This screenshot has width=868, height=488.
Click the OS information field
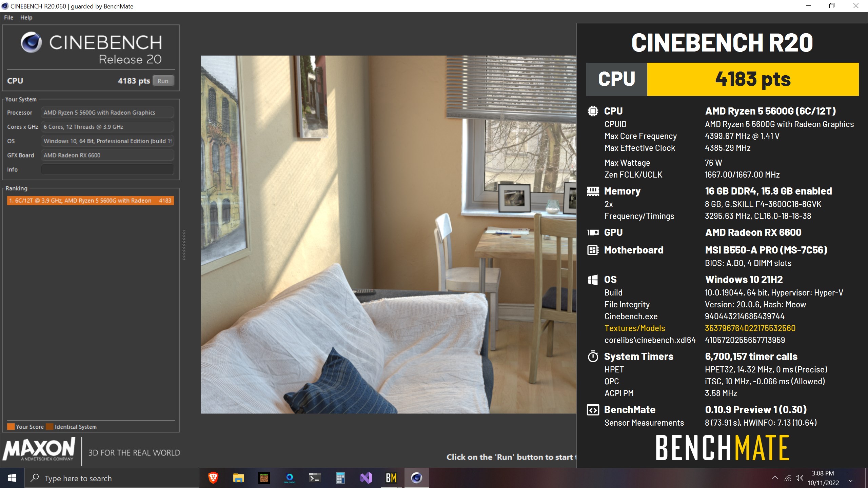tap(107, 141)
